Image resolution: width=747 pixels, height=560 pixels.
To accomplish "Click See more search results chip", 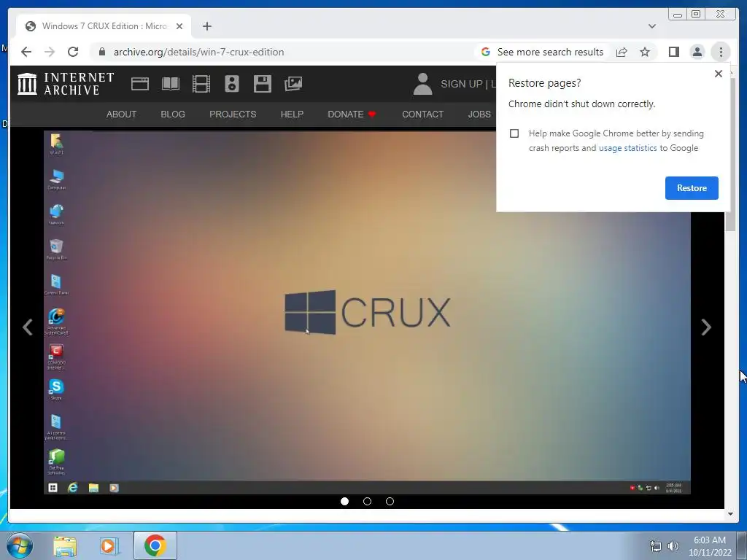I will pos(543,52).
